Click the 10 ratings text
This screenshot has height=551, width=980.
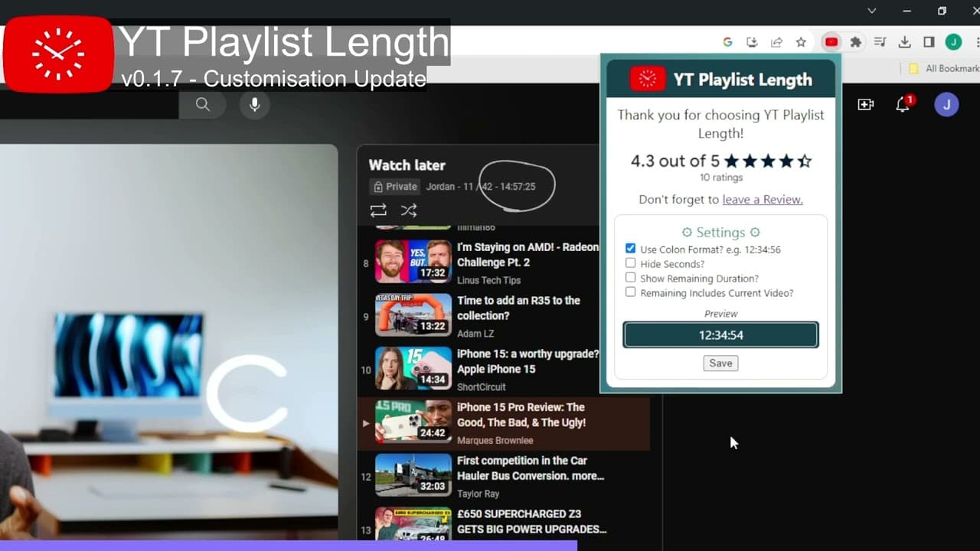[x=721, y=178]
